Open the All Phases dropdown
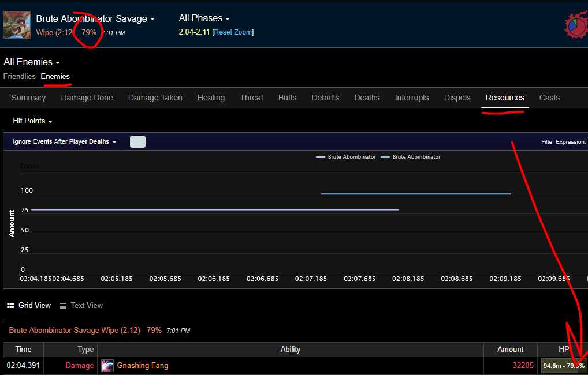The width and height of the screenshot is (588, 375). 204,18
